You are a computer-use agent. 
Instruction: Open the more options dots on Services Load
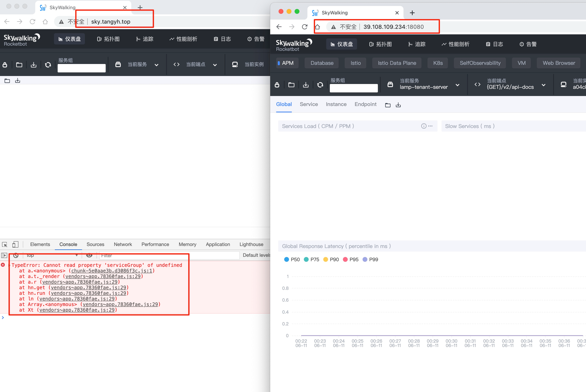coord(430,126)
